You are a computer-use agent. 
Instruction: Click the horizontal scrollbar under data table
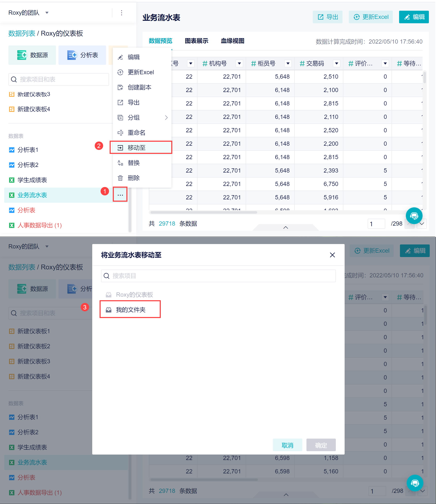(204, 212)
